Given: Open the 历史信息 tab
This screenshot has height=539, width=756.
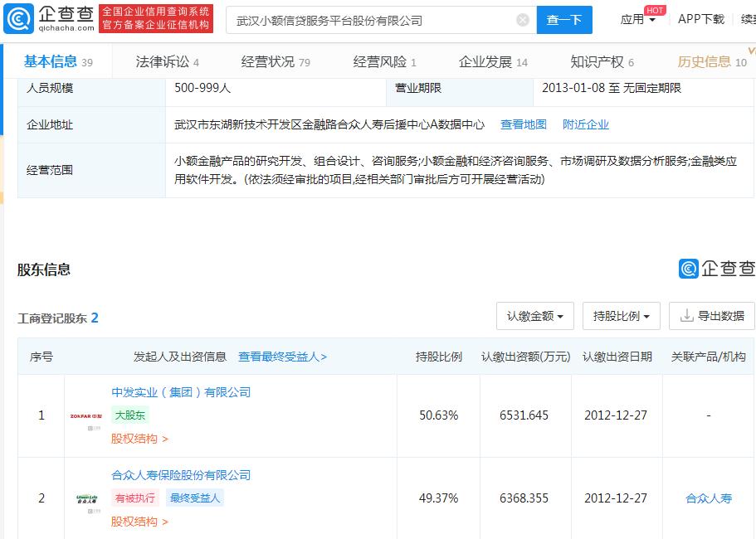Looking at the screenshot, I should [704, 61].
